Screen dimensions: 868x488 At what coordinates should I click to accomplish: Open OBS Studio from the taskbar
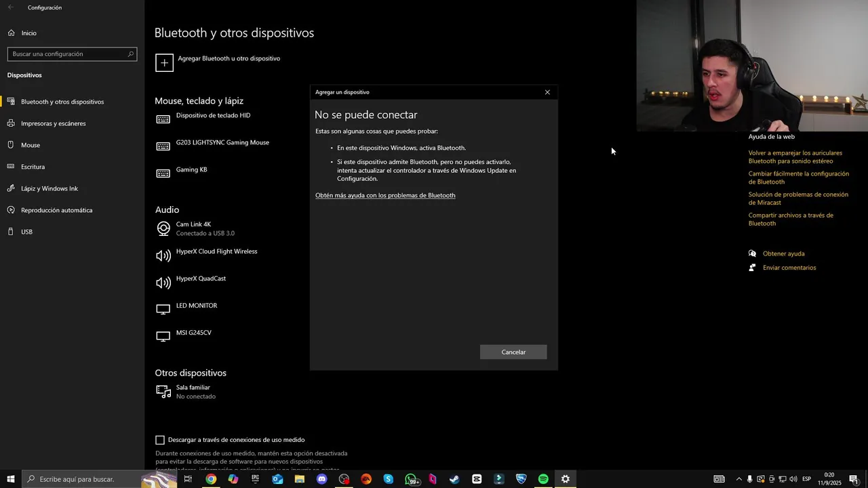point(344,479)
